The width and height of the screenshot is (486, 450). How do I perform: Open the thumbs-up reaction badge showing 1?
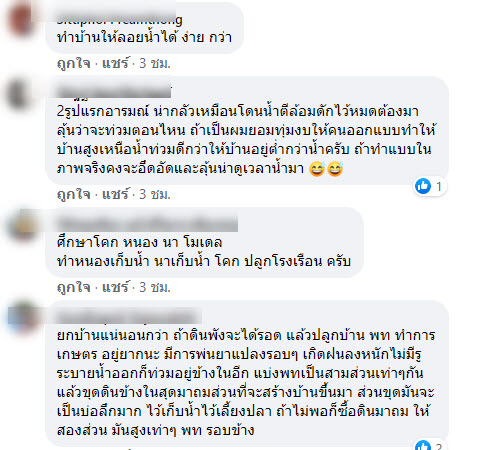(429, 186)
